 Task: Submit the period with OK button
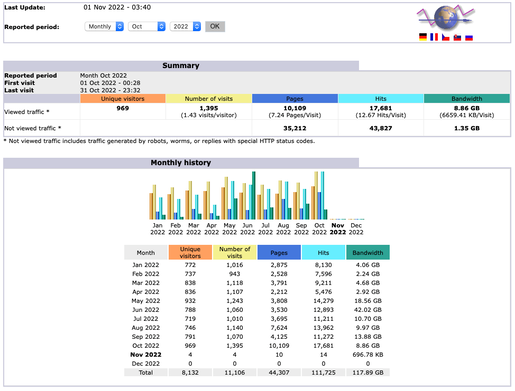(215, 26)
